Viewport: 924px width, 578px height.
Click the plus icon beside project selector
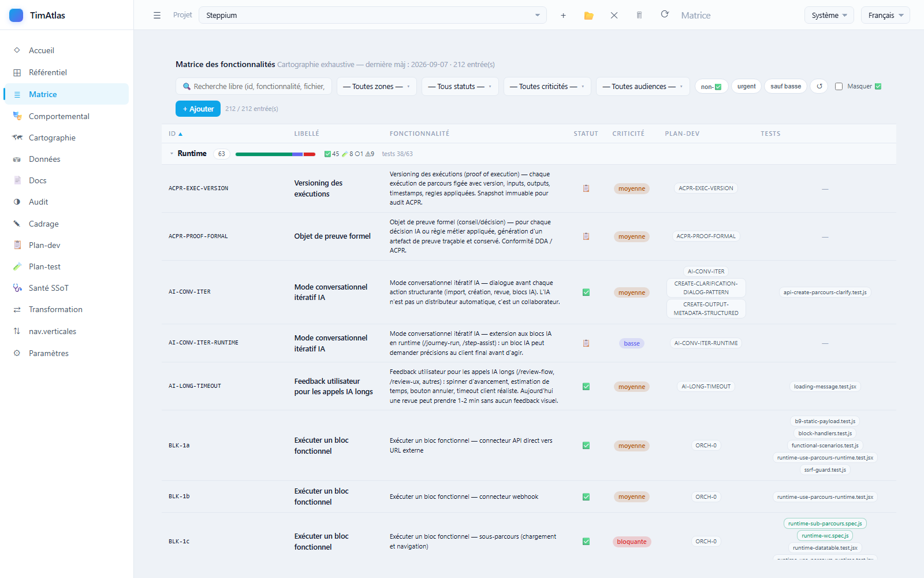[563, 16]
